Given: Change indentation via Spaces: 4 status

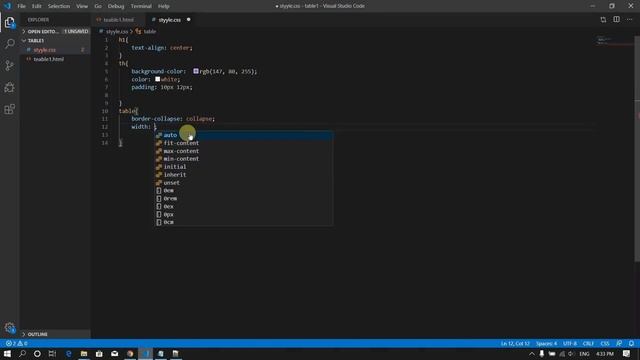Looking at the screenshot, I should click(547, 344).
